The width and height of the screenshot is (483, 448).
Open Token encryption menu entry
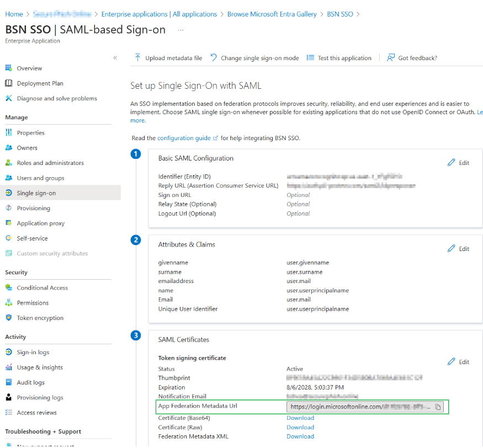click(x=40, y=318)
